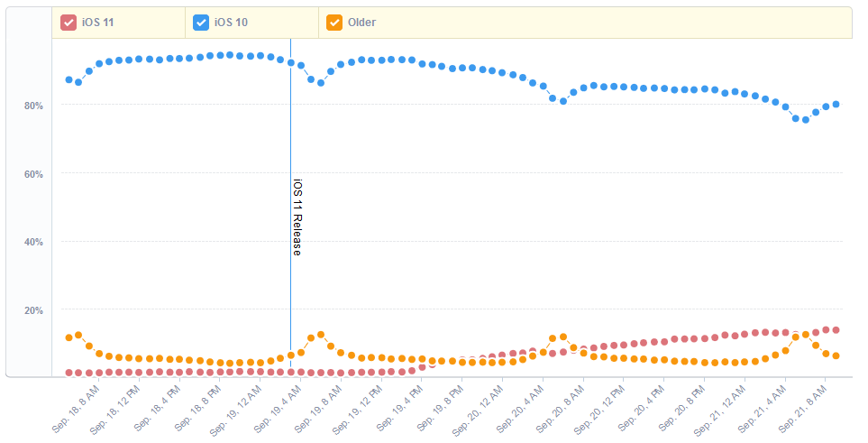Click the Older legend label
Screen dimensions: 868x443
(361, 23)
